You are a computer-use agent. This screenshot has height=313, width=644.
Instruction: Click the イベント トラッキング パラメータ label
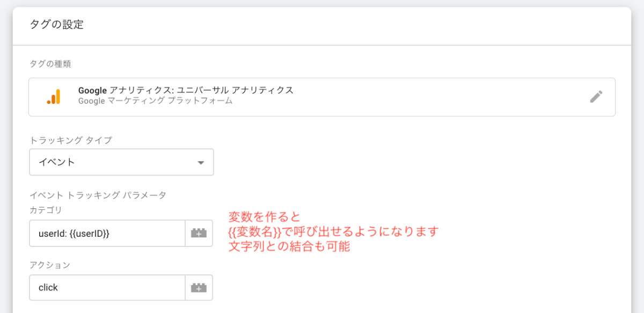(98, 195)
